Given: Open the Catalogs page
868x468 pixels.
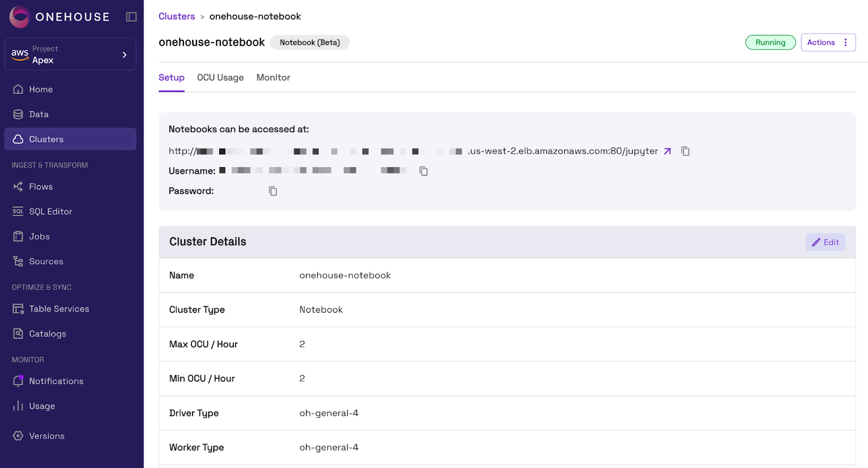Looking at the screenshot, I should 48,333.
